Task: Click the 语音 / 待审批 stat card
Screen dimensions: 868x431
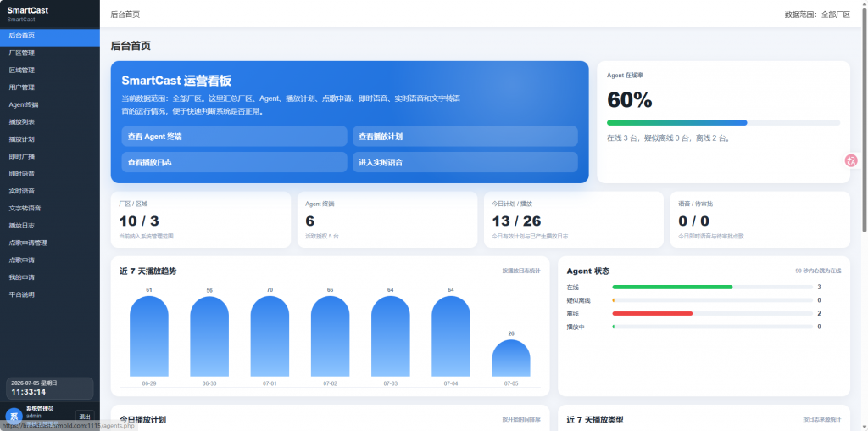Action: tap(760, 220)
